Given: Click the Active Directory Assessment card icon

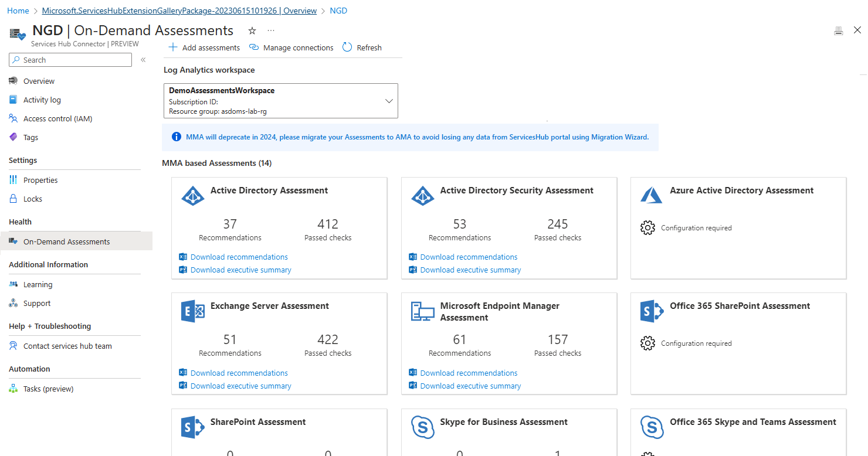Looking at the screenshot, I should point(193,196).
